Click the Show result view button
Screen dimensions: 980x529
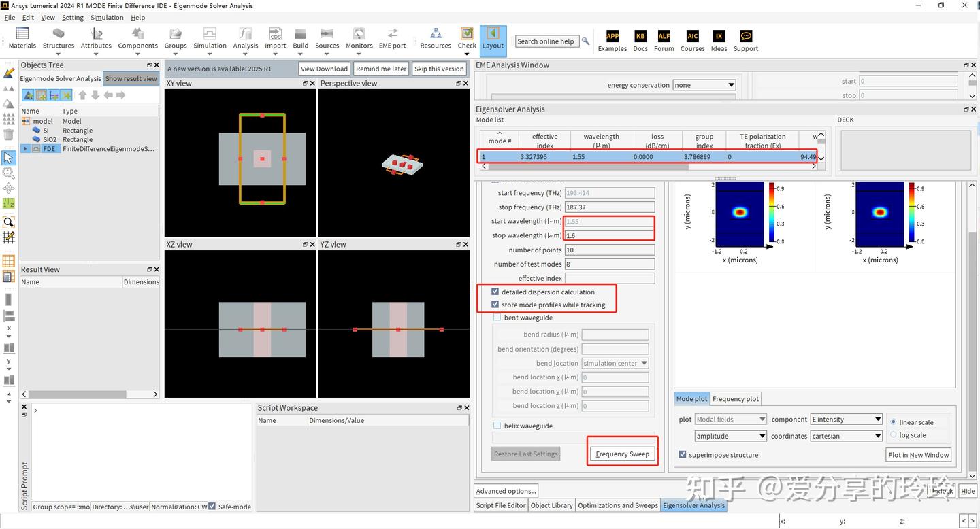click(131, 78)
